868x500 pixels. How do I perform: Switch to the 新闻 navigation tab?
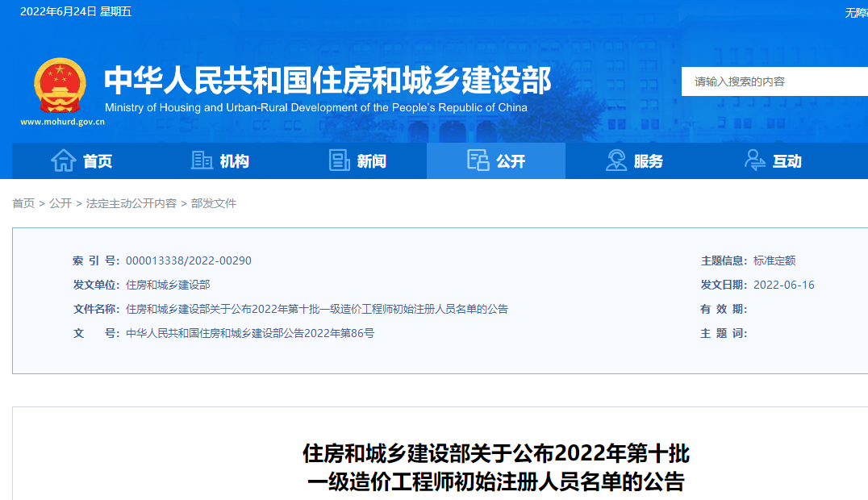tap(372, 161)
